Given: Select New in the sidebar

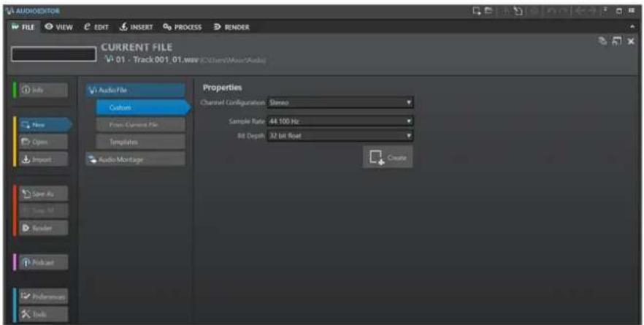Looking at the screenshot, I should (x=45, y=124).
